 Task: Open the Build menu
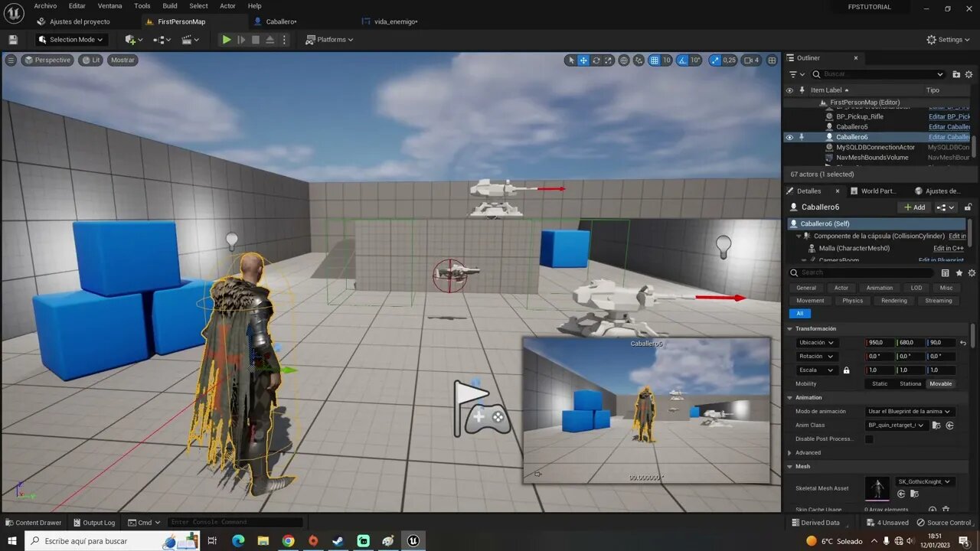(170, 6)
